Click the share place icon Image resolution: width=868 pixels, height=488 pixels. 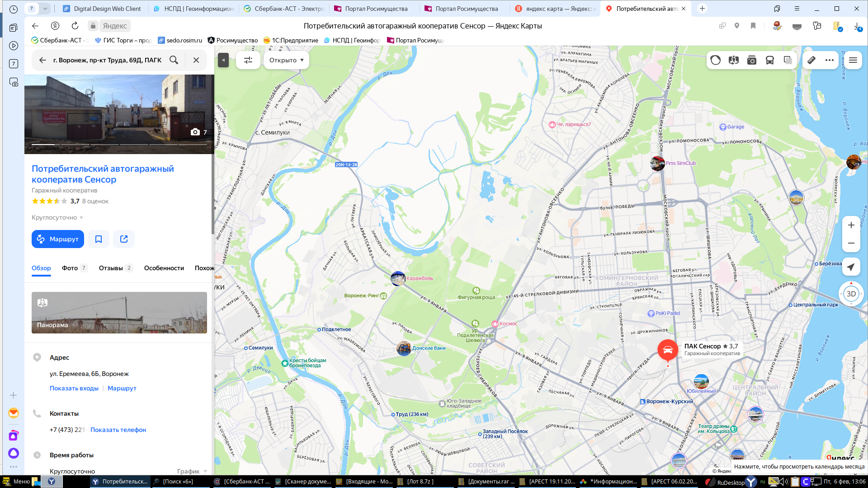124,239
